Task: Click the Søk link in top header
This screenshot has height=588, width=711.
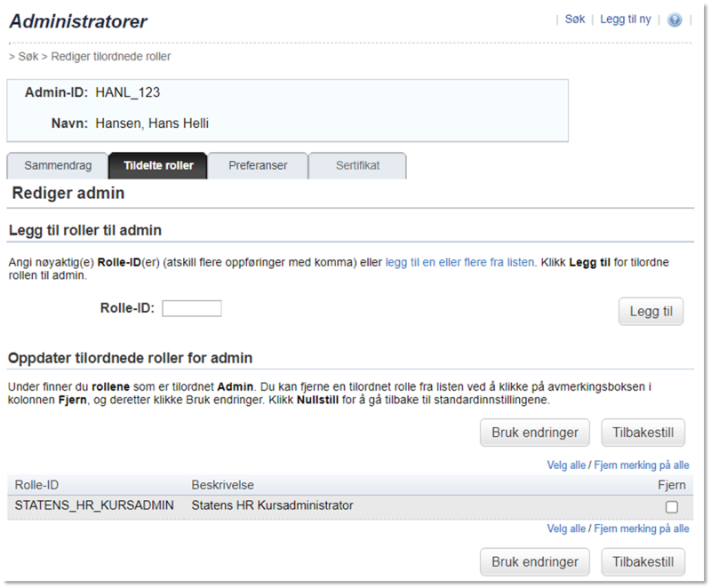Action: 574,19
